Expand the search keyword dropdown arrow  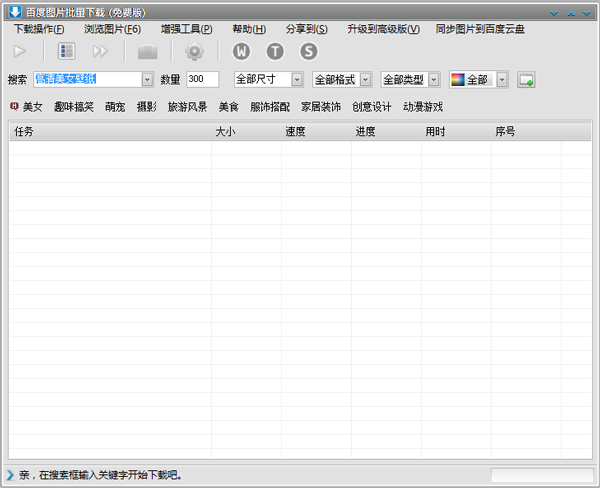[147, 80]
